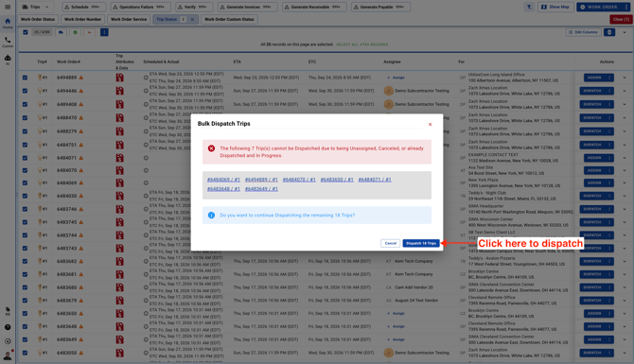Click trip attributes icon for 6483050
The image size is (634, 364).
pyautogui.click(x=119, y=353)
